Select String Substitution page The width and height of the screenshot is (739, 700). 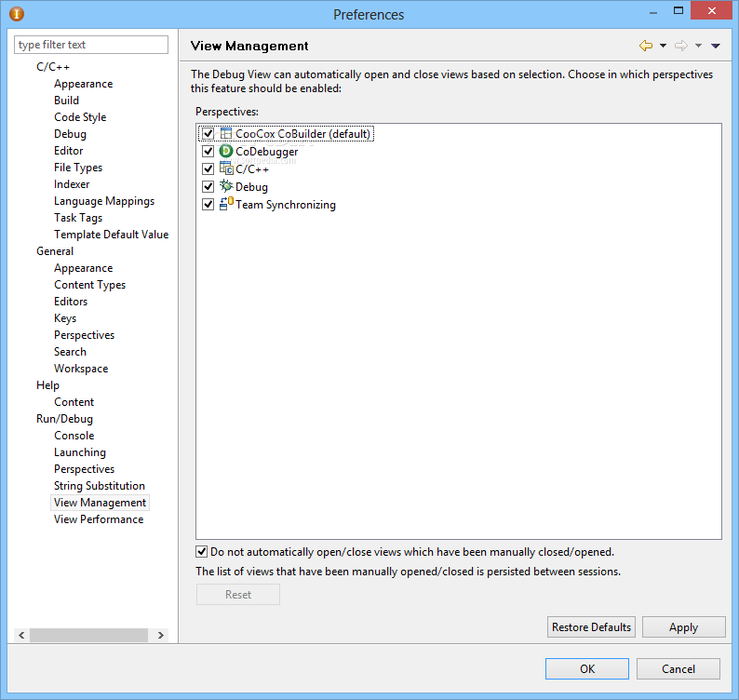(x=100, y=486)
